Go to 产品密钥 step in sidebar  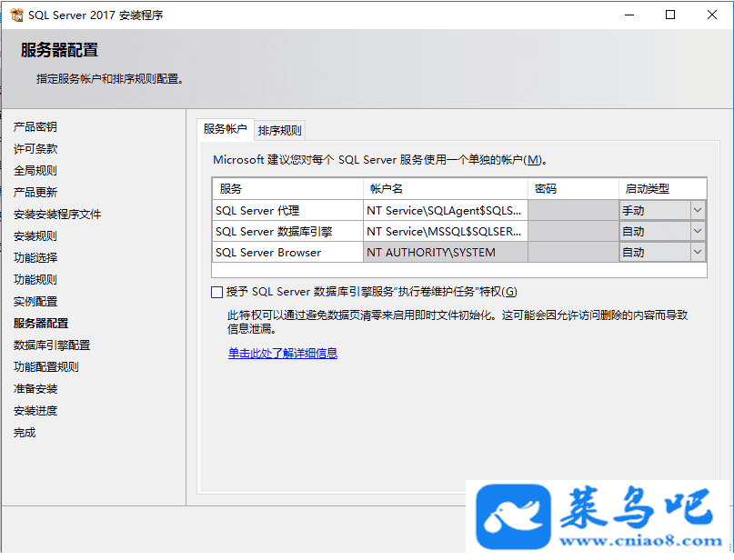tap(35, 126)
